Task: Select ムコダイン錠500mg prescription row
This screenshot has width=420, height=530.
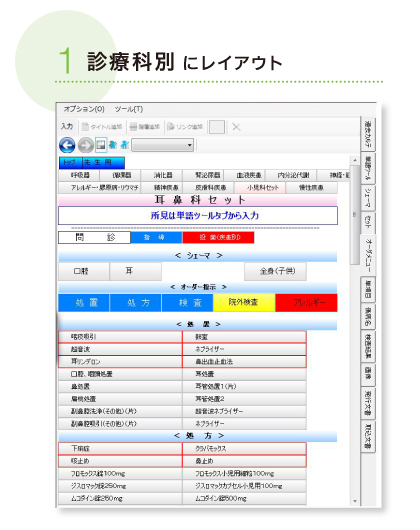Action: [244, 499]
